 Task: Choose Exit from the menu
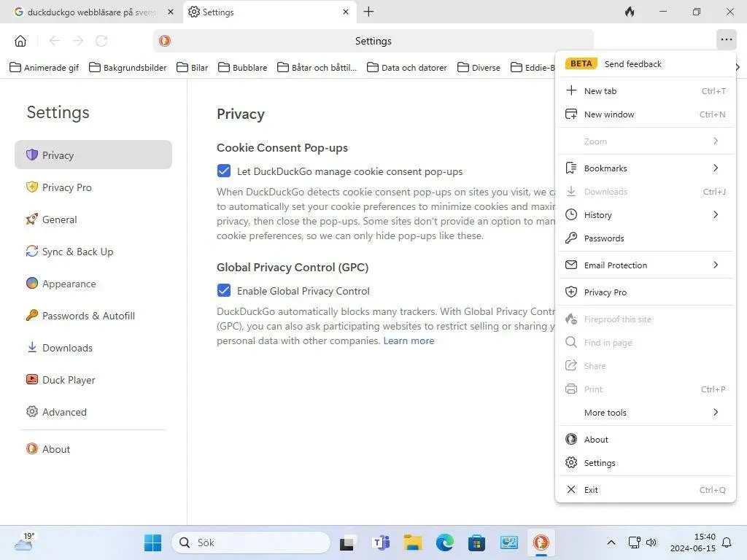click(646, 489)
